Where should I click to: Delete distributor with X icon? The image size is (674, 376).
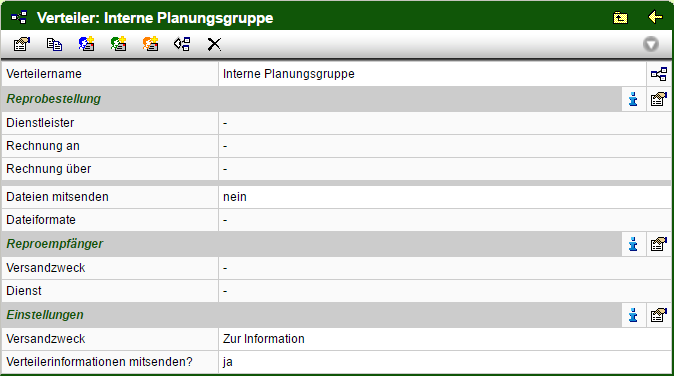point(214,44)
